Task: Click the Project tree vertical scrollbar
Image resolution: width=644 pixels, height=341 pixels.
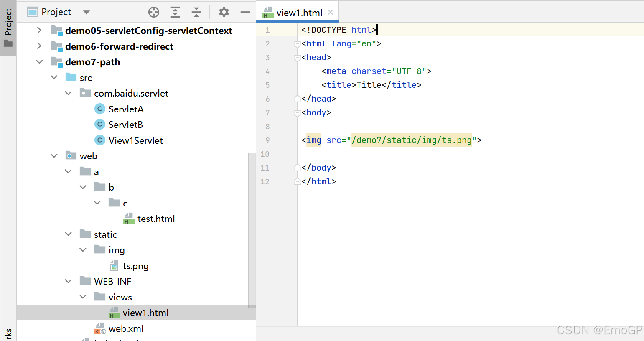Action: [252, 230]
